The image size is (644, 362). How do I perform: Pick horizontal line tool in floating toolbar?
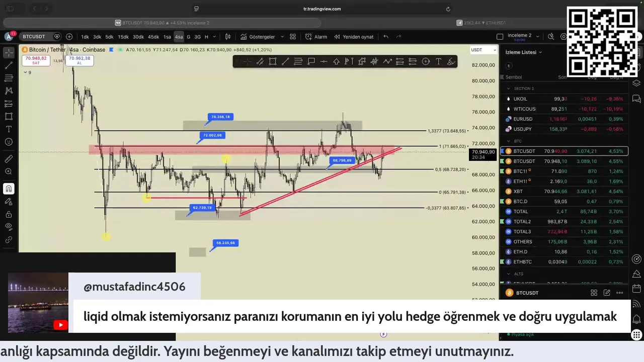(324, 61)
